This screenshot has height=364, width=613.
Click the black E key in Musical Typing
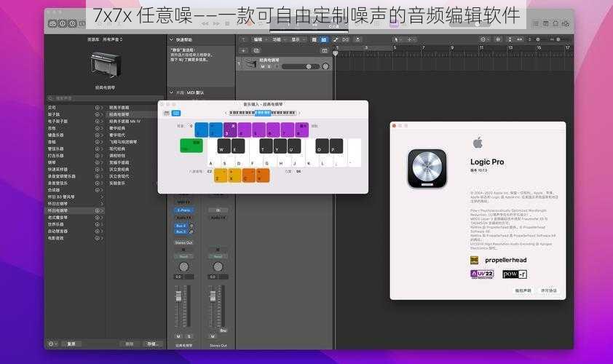(237, 146)
